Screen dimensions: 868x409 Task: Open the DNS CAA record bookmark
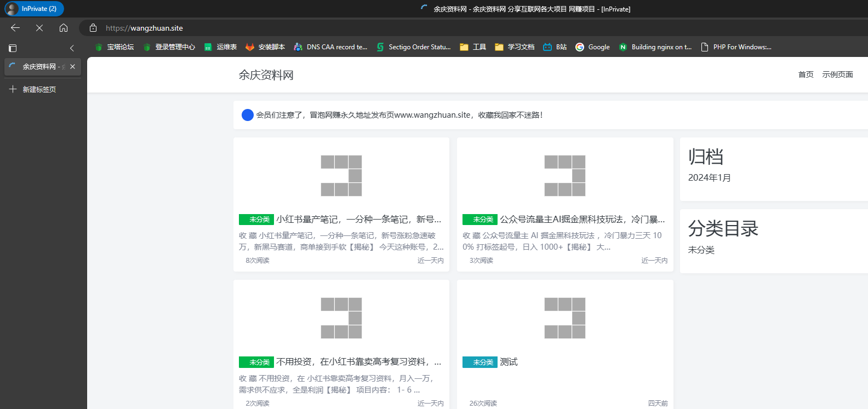[330, 47]
